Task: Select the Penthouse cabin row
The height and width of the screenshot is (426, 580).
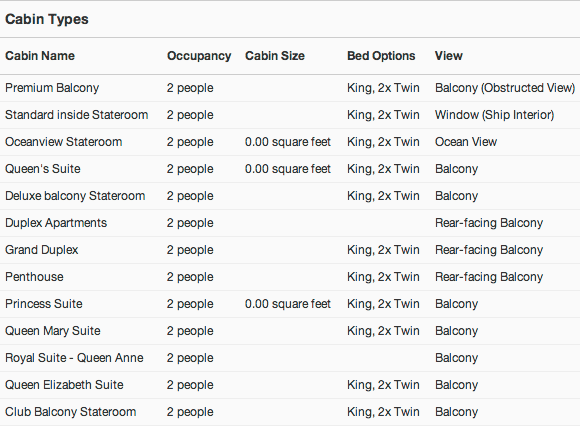Action: coord(290,277)
